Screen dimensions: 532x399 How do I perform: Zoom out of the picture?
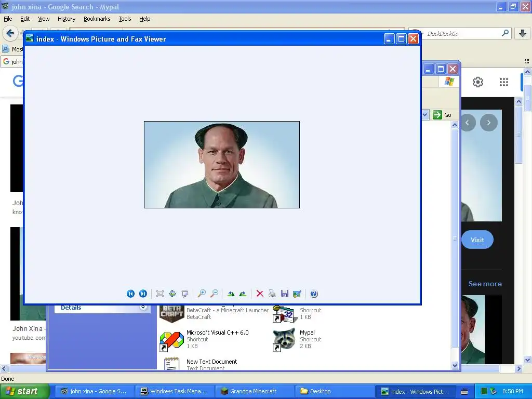pyautogui.click(x=215, y=294)
